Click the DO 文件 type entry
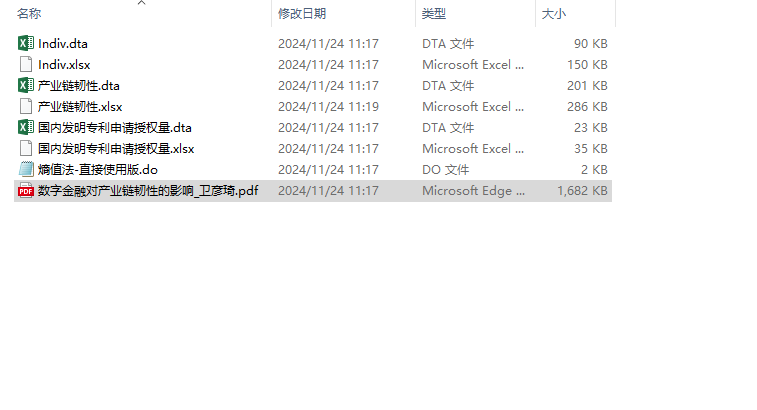This screenshot has height=410, width=757. click(x=445, y=169)
